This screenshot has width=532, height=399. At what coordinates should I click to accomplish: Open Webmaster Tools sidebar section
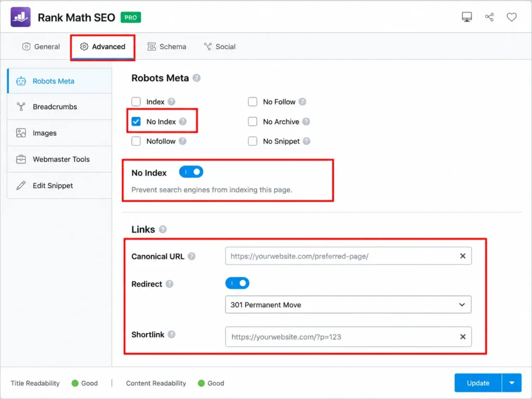(59, 159)
